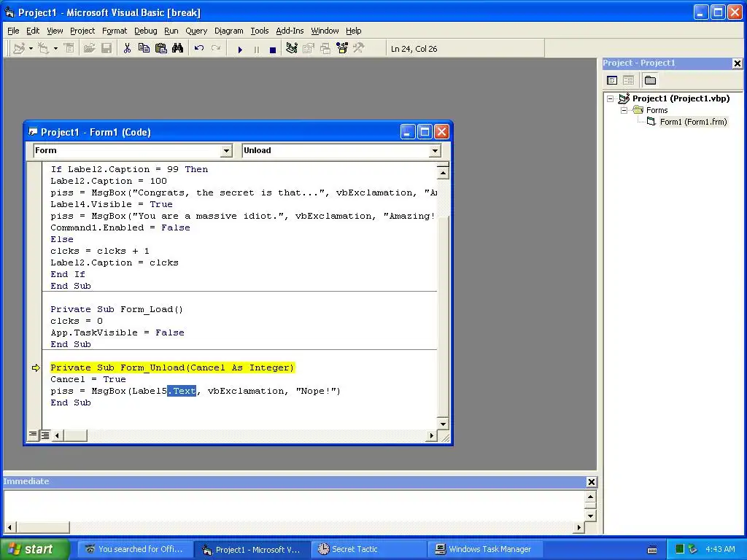The height and width of the screenshot is (560, 747).
Task: Open the Form object dropdown
Action: click(226, 151)
